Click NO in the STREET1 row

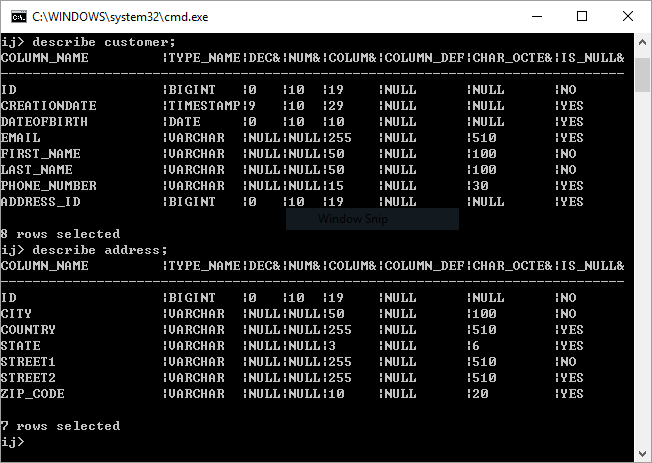568,361
